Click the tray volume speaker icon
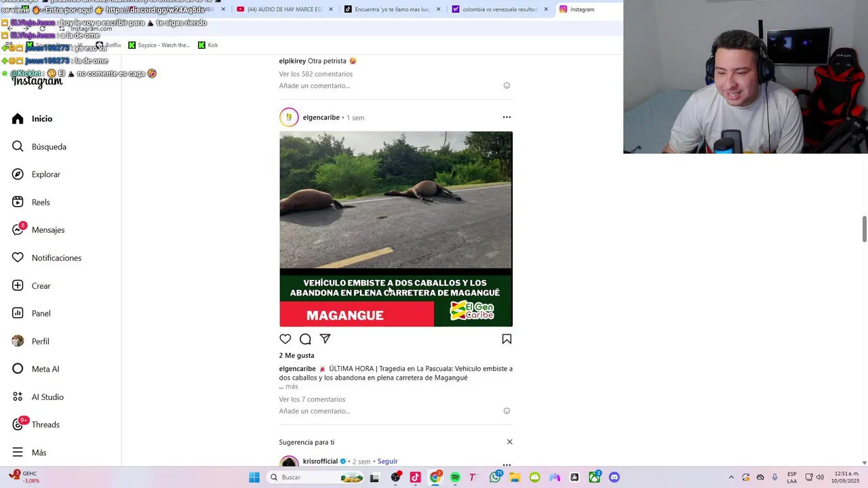The height and width of the screenshot is (488, 868). tap(820, 477)
